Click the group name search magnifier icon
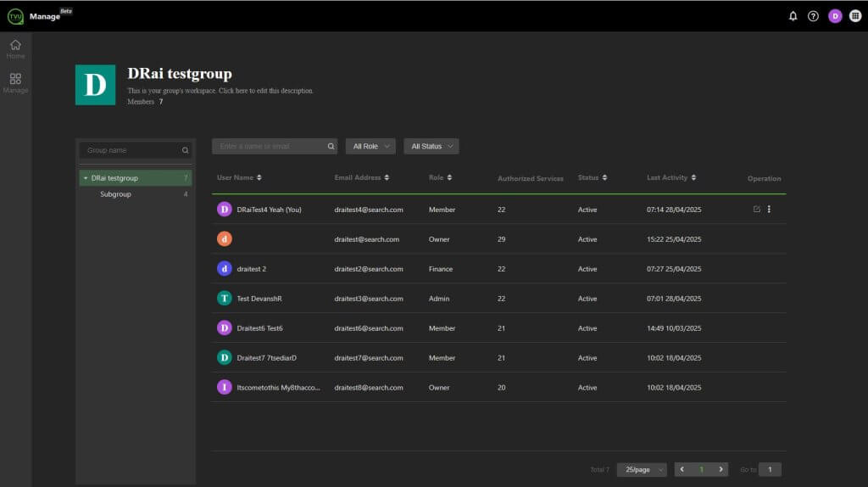Image resolution: width=868 pixels, height=487 pixels. coord(185,150)
